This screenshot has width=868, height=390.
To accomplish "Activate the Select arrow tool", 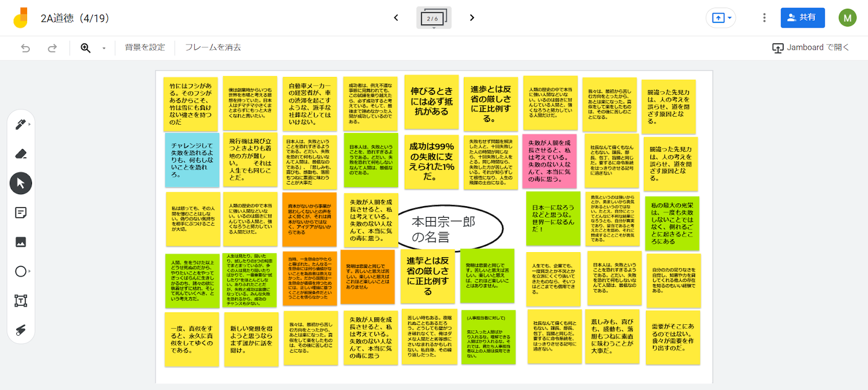I will coord(21,183).
